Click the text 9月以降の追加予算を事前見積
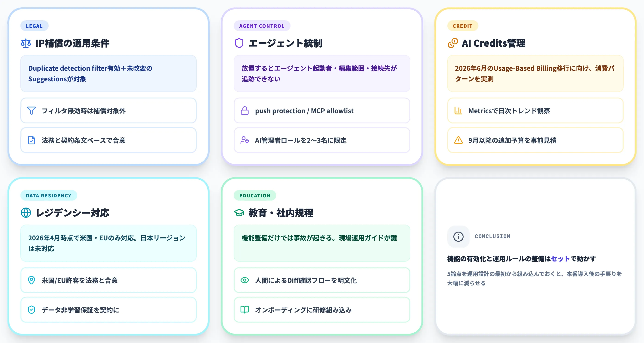Screen dimensions: 644x343 point(513,140)
